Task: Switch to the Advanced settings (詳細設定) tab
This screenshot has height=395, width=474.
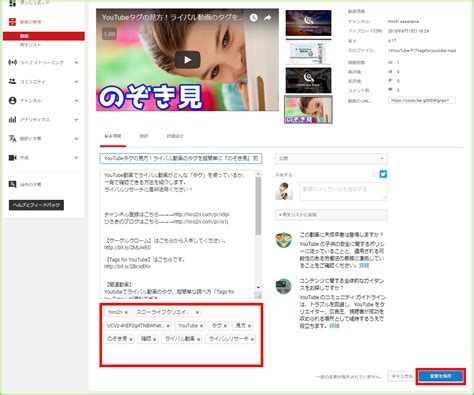Action: [x=175, y=136]
